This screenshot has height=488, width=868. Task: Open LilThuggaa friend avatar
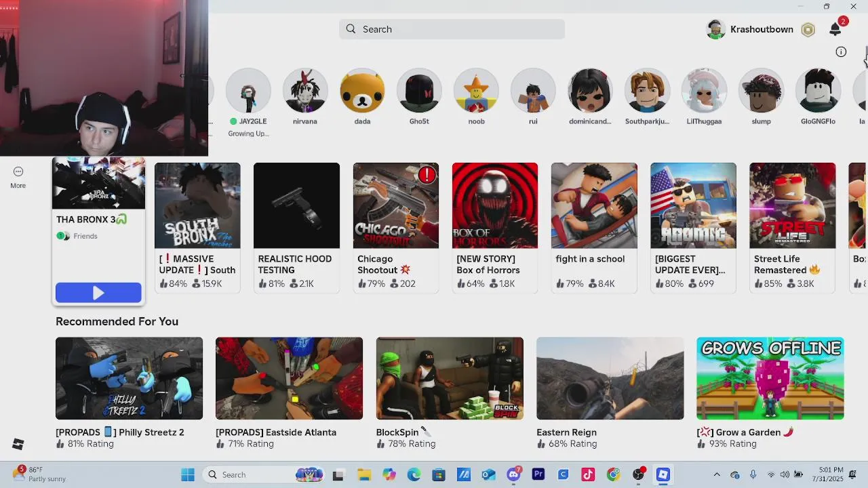click(704, 90)
